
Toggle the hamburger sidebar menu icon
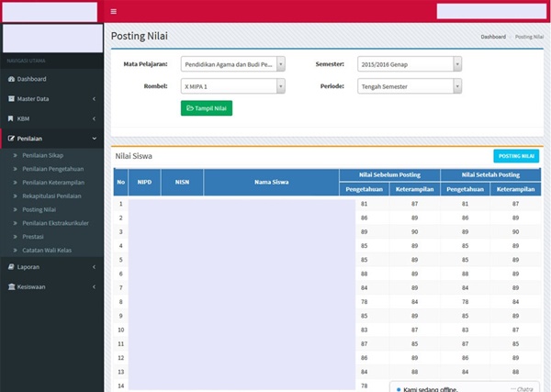click(114, 12)
